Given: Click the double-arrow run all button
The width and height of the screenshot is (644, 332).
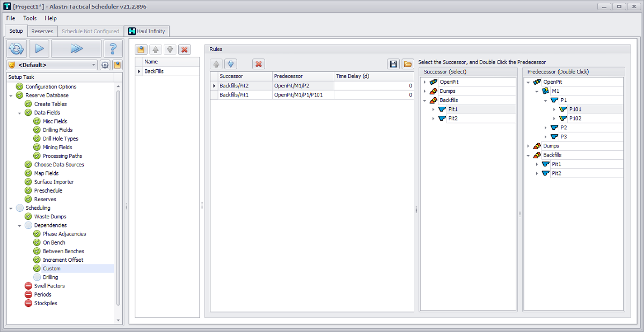Looking at the screenshot, I should tap(76, 49).
